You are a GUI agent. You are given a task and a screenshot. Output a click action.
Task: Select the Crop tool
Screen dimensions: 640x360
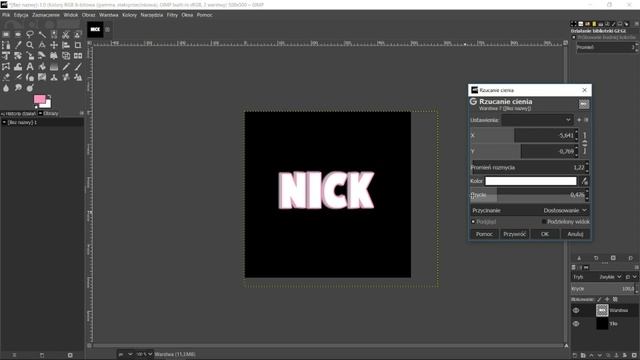(78, 45)
